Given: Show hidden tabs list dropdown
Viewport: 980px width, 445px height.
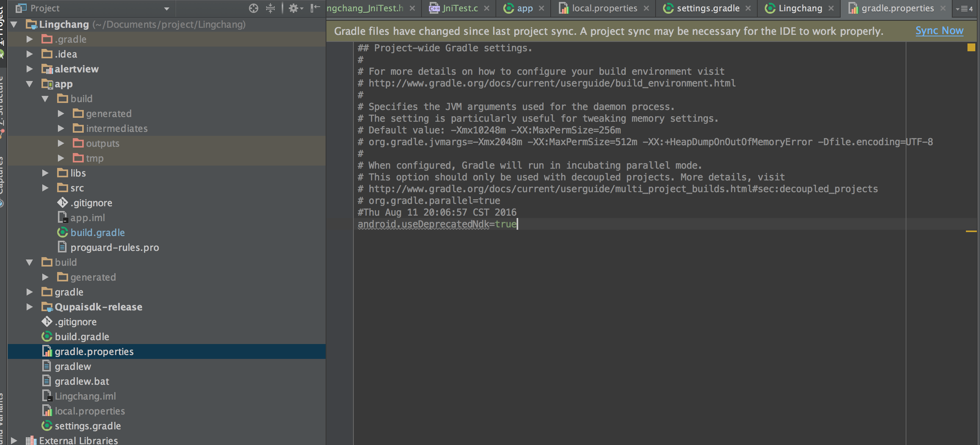Looking at the screenshot, I should click(x=964, y=9).
